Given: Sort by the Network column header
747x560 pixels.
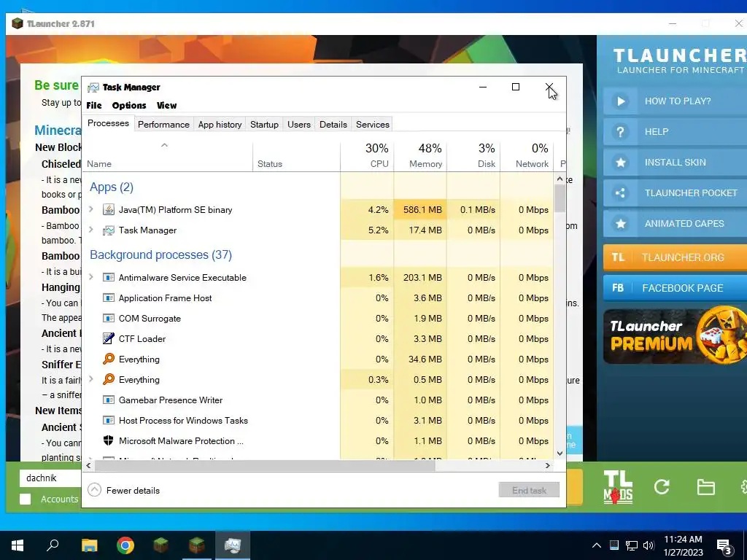Looking at the screenshot, I should click(527, 156).
